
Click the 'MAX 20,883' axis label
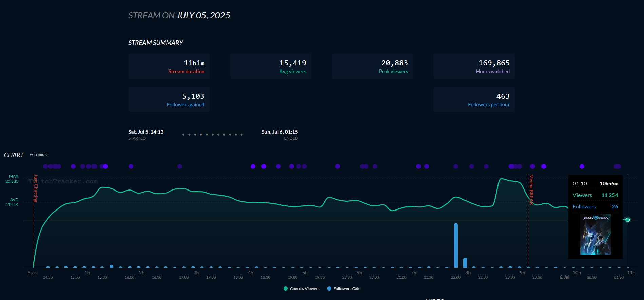(x=12, y=179)
